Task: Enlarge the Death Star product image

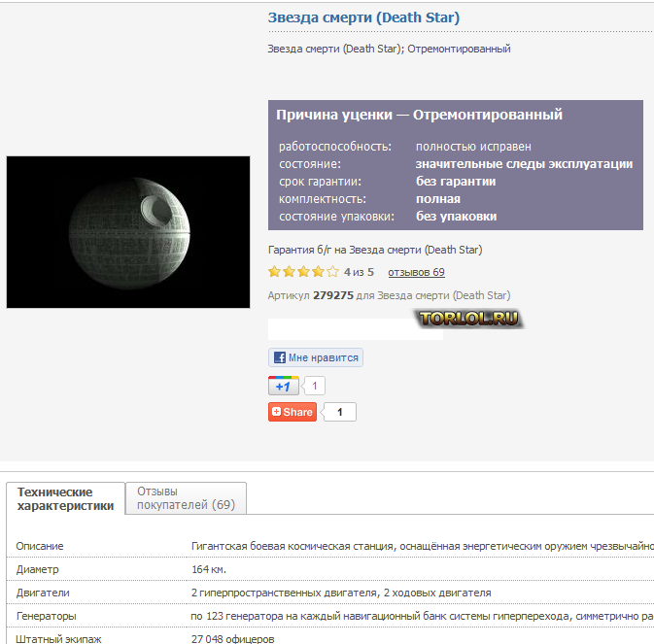Action: [x=128, y=232]
